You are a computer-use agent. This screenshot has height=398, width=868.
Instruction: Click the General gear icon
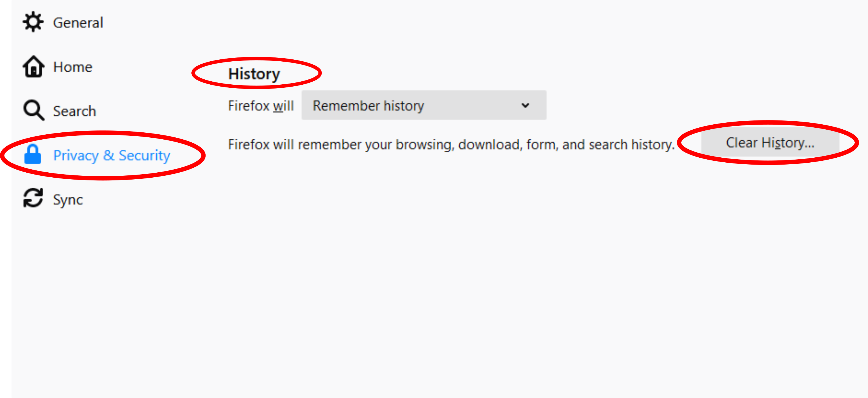[x=33, y=22]
